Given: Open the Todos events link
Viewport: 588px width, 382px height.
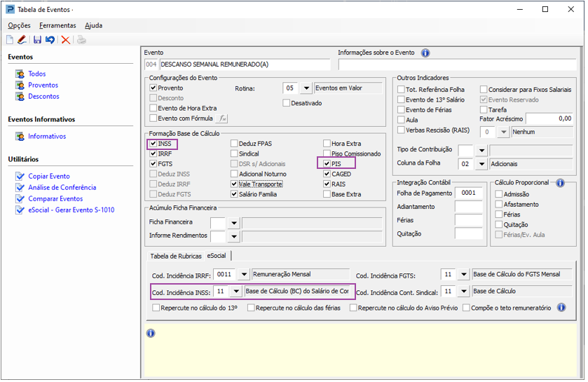Looking at the screenshot, I should point(36,74).
